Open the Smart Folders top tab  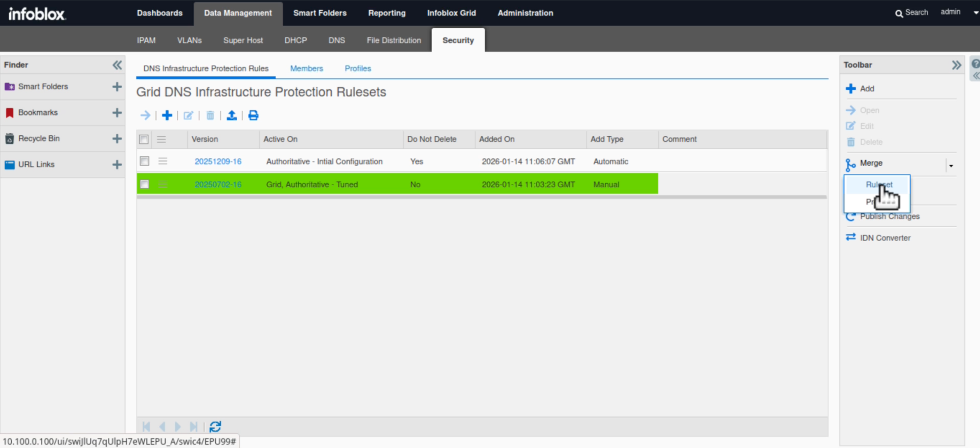(320, 13)
